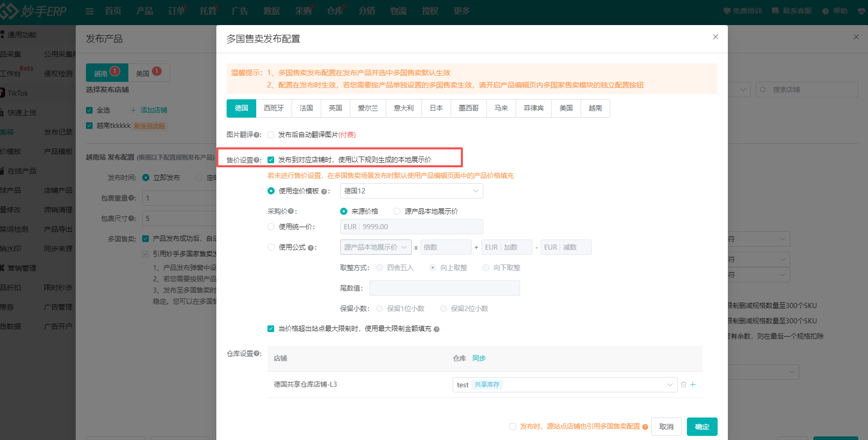Image resolution: width=868 pixels, height=440 pixels.
Task: Click help icon beside 采购价
Action: click(x=291, y=211)
